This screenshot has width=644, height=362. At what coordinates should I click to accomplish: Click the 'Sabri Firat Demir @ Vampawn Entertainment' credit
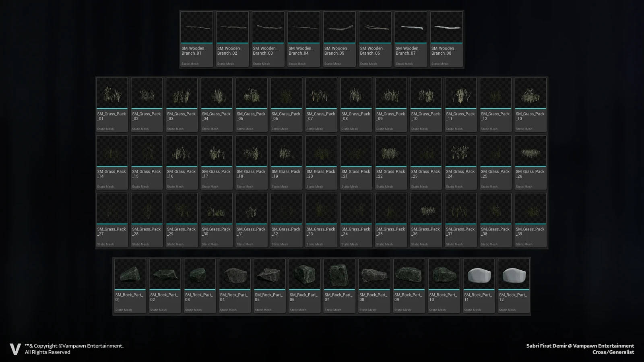(580, 346)
